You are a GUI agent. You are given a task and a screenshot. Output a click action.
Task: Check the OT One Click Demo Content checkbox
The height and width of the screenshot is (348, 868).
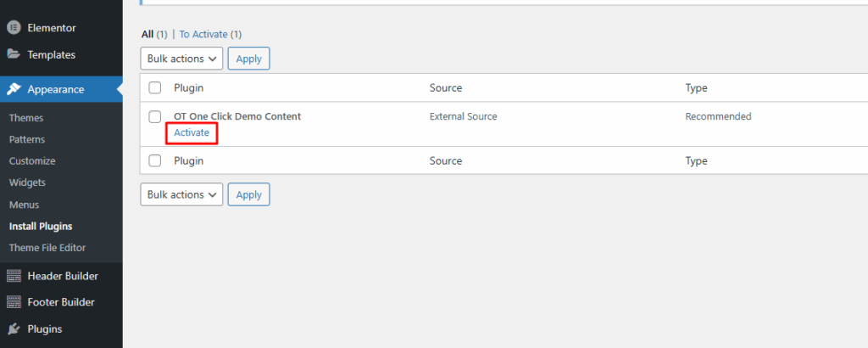coord(154,116)
